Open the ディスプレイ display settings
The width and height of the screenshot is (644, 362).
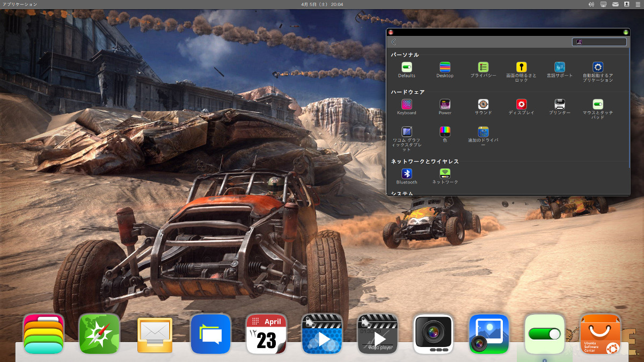521,107
